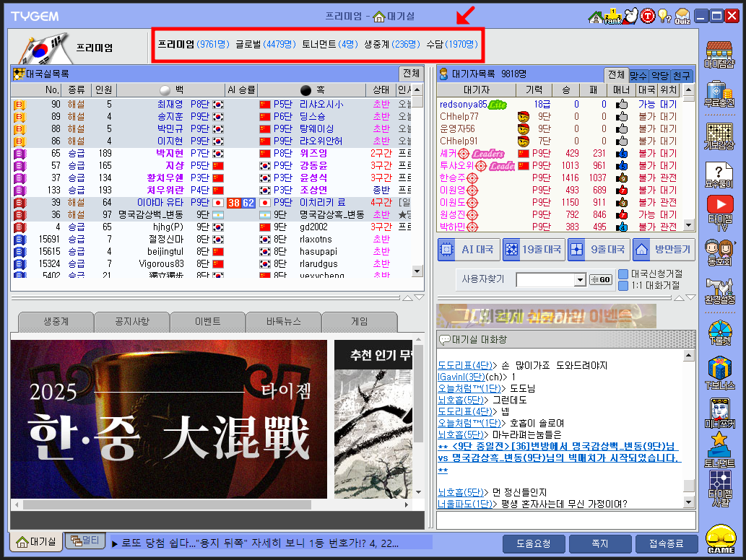746x560 pixels.
Task: Click the 19줄 대국 button
Action: (534, 250)
